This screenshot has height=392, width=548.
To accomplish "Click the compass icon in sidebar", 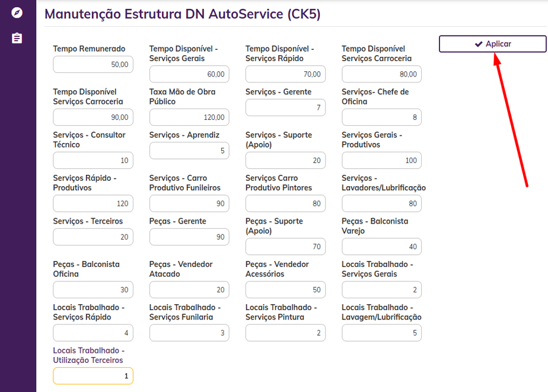I will [17, 12].
